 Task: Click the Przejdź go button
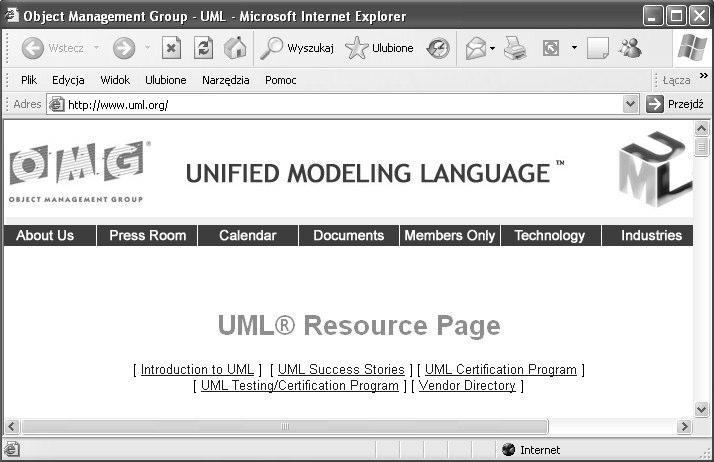(675, 104)
